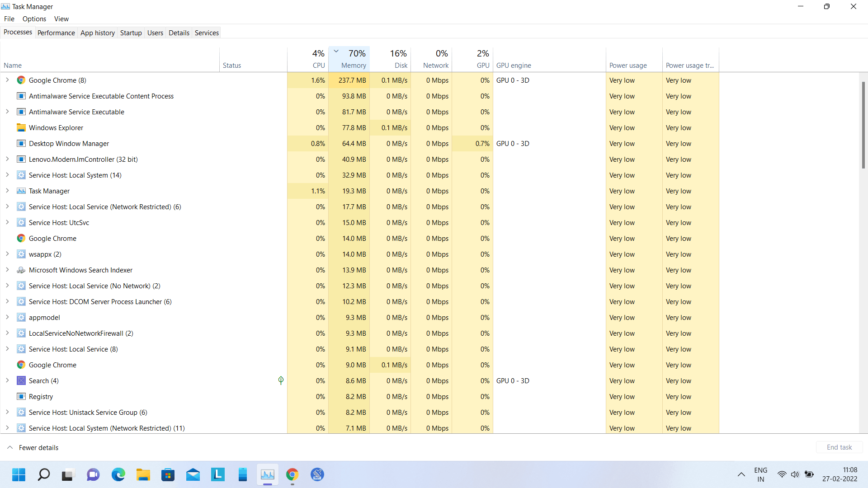Image resolution: width=868 pixels, height=488 pixels.
Task: Sort by the Power usage column header
Action: tap(634, 59)
